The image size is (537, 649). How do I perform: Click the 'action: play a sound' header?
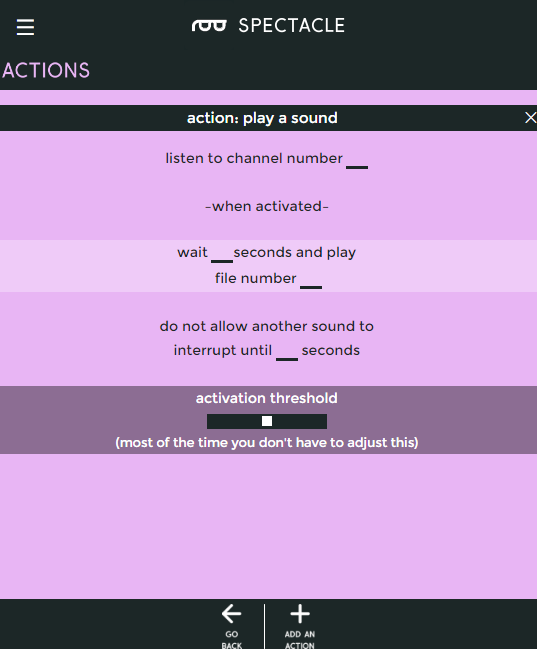pyautogui.click(x=262, y=118)
